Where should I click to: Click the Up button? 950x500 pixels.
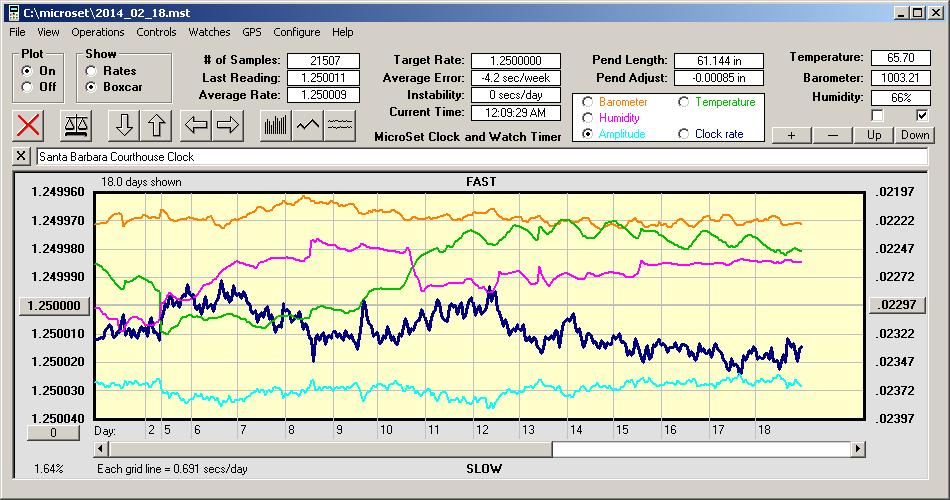[x=874, y=135]
